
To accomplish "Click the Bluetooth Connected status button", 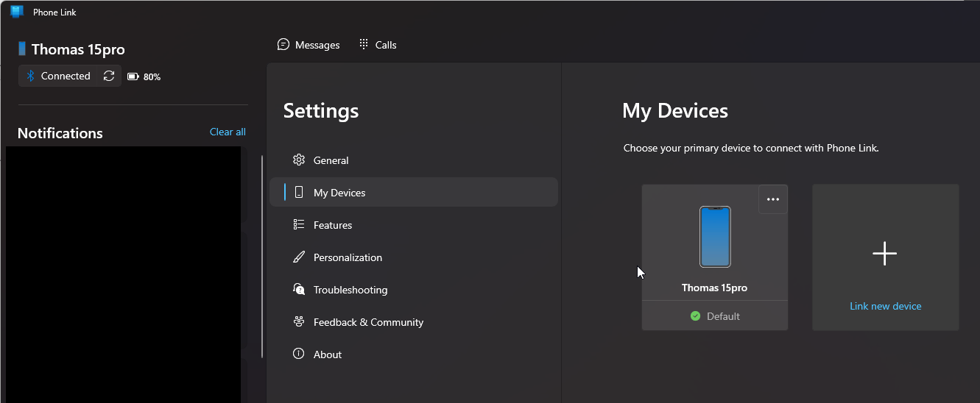I will (x=58, y=76).
